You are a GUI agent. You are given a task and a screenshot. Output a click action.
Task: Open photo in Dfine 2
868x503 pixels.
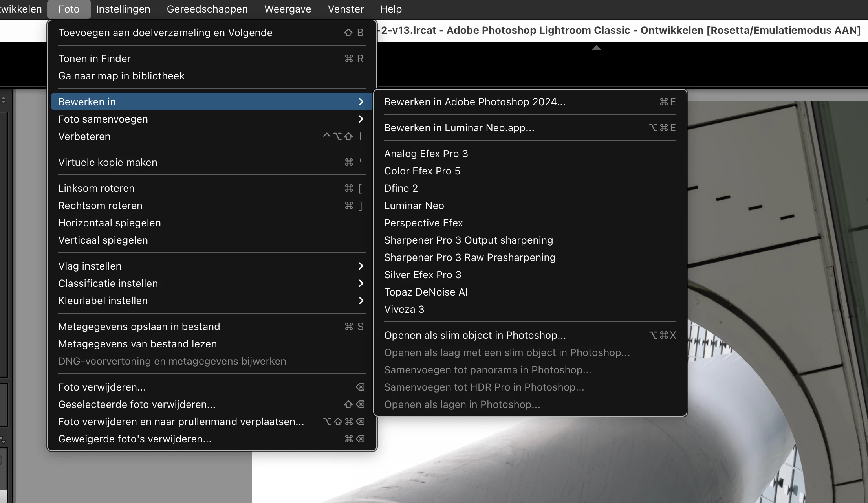click(401, 188)
